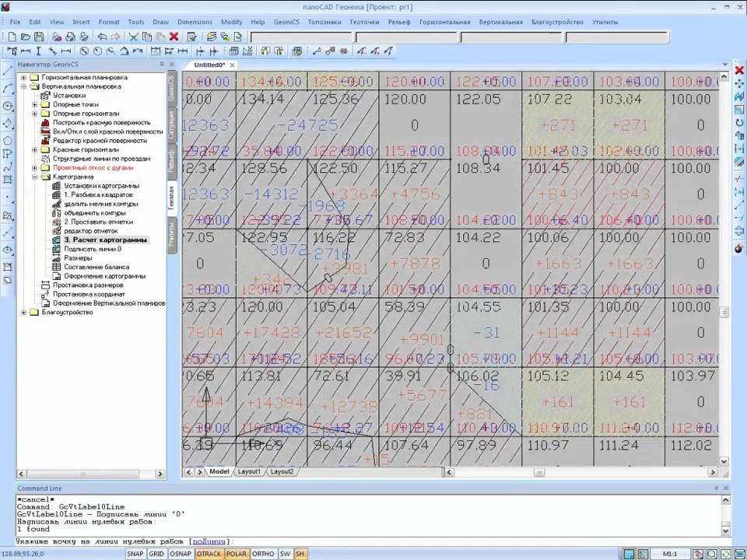Open the Dimensions menu

pos(195,22)
